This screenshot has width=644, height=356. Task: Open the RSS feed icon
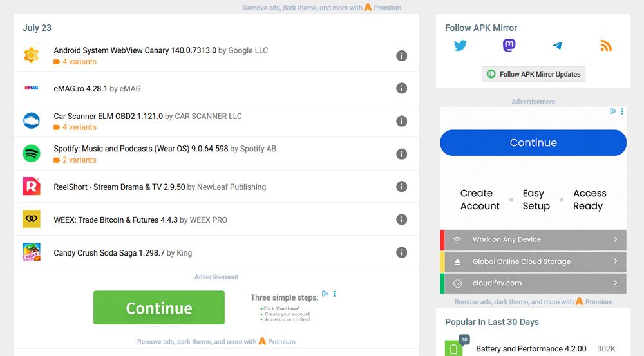[605, 46]
